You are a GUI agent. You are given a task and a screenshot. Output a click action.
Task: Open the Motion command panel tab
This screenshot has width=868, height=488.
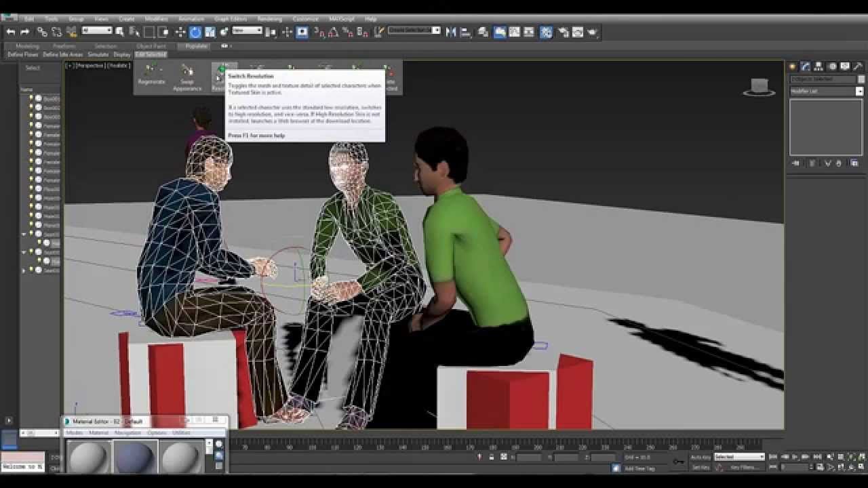(831, 66)
